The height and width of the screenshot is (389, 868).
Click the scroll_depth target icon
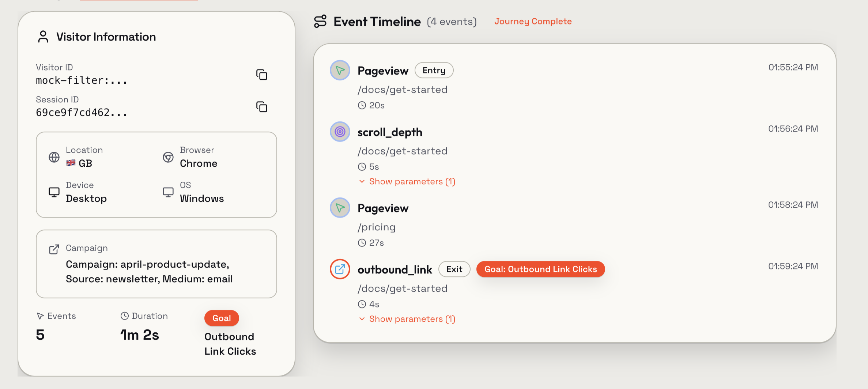tap(340, 132)
